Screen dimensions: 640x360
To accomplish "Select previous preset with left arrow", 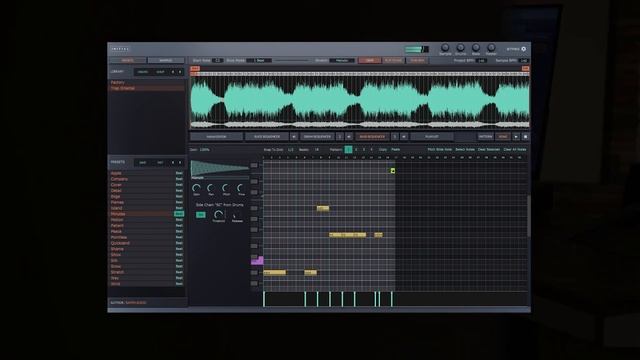I will coord(173,162).
